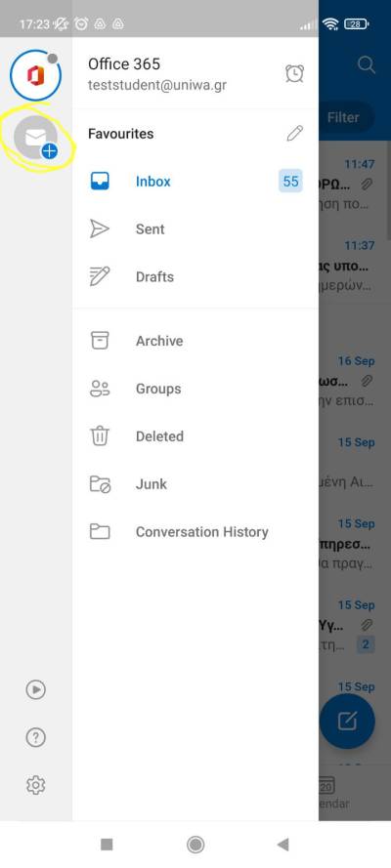Tap the compose new mail button
Image resolution: width=391 pixels, height=868 pixels.
(348, 721)
